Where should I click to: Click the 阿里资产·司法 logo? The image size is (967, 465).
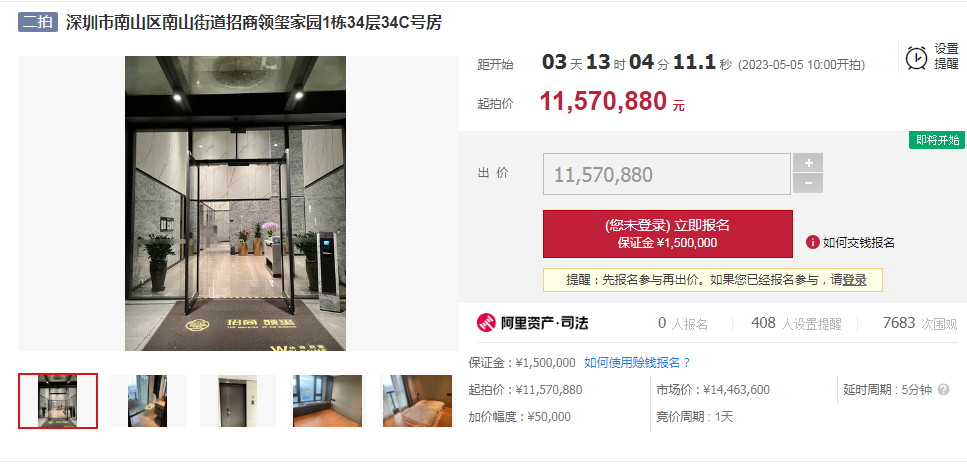[532, 323]
